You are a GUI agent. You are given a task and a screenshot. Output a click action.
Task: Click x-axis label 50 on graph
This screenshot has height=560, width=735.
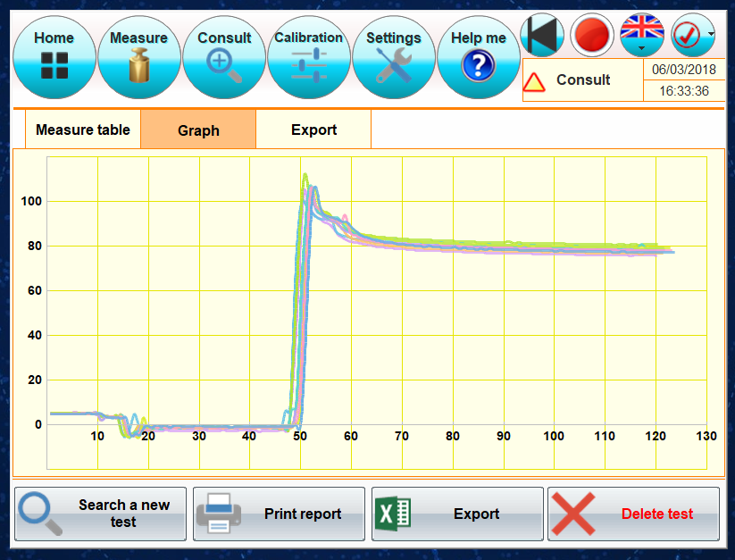point(300,436)
